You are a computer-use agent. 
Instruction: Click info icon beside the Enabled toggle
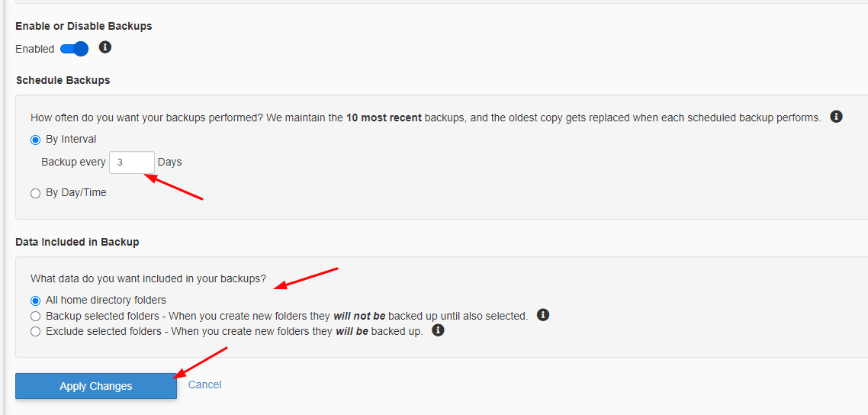click(105, 47)
